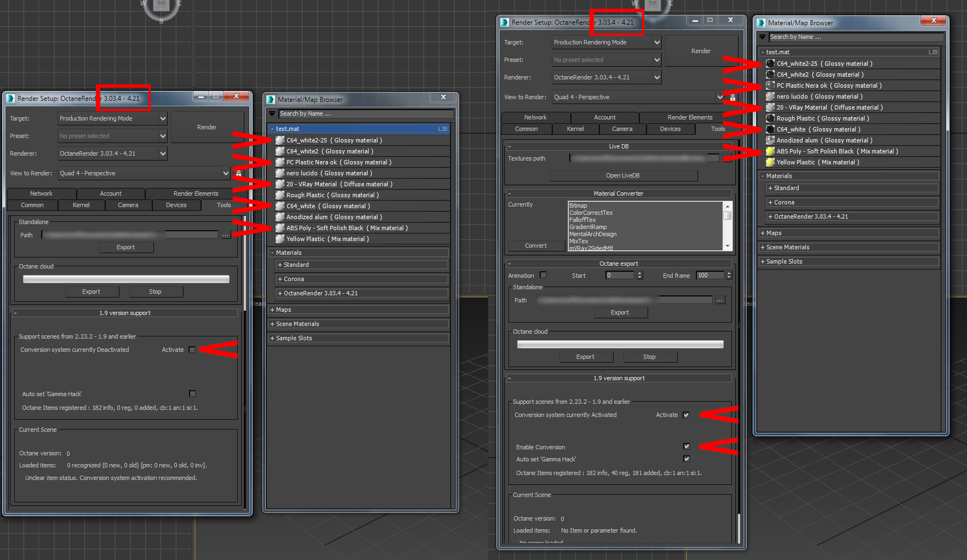The image size is (967, 560).
Task: Switch to Devices tab in right Render Setup
Action: 670,129
